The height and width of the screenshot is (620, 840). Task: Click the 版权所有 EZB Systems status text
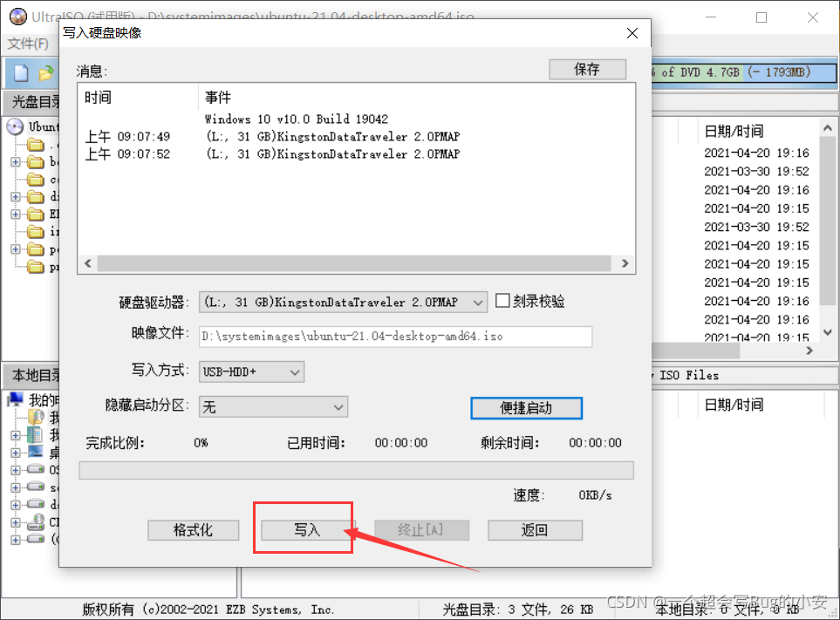click(208, 610)
